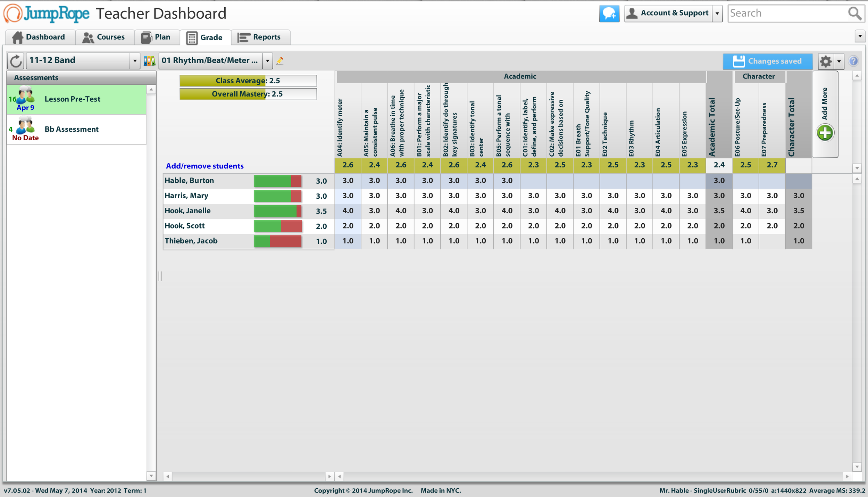Viewport: 868px width, 497px height.
Task: Click Hook, Janelle's mastery progress bar
Action: tap(277, 211)
